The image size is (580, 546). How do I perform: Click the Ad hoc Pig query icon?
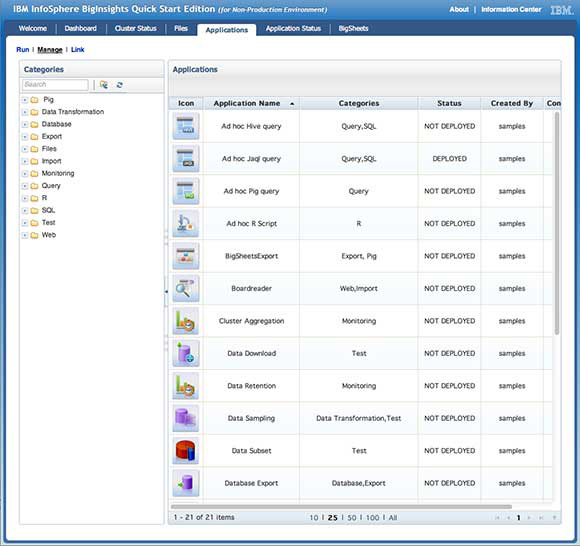tap(186, 191)
